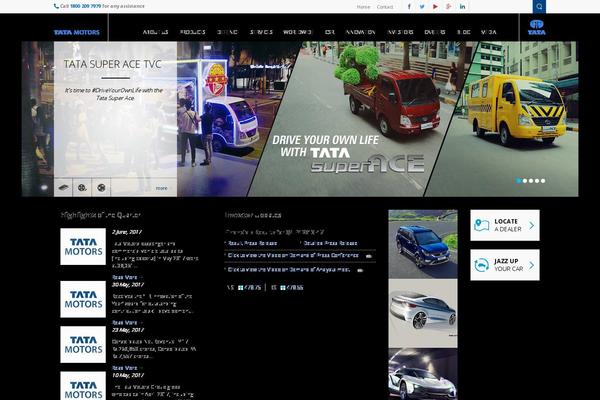
Task: Click the 1800 209 7979 phone number
Action: 86,6
